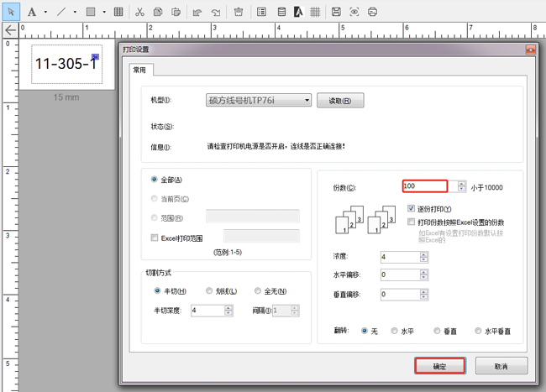Viewport: 546px width, 392px height.
Task: Toggle the grid icon in toolbar
Action: point(315,13)
